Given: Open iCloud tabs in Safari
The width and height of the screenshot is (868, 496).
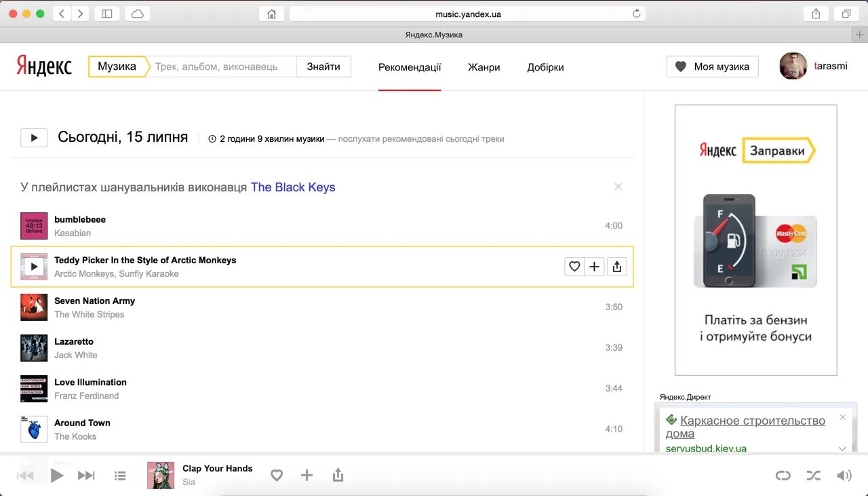Looking at the screenshot, I should (138, 14).
